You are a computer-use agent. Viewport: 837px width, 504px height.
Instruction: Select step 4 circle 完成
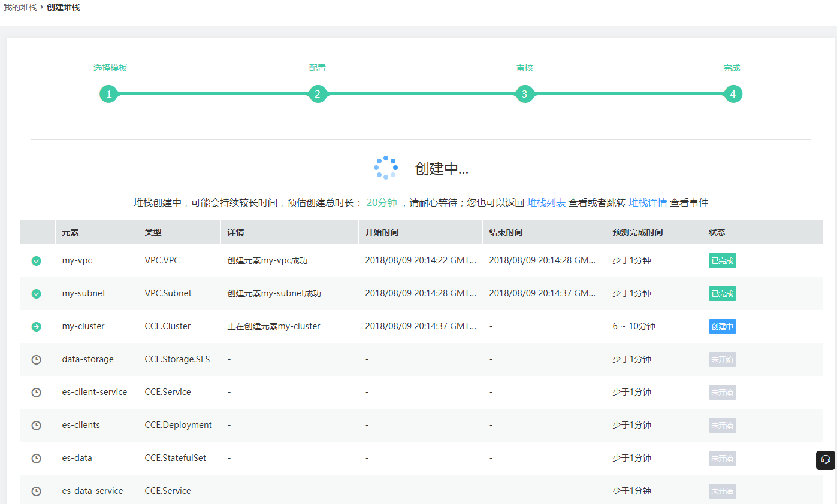[x=733, y=94]
